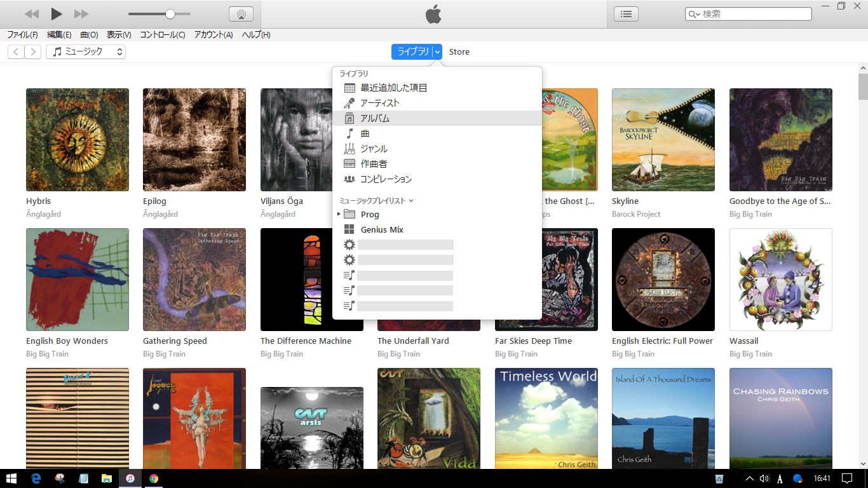
Task: Open the 曲(O) menu
Action: click(x=89, y=35)
